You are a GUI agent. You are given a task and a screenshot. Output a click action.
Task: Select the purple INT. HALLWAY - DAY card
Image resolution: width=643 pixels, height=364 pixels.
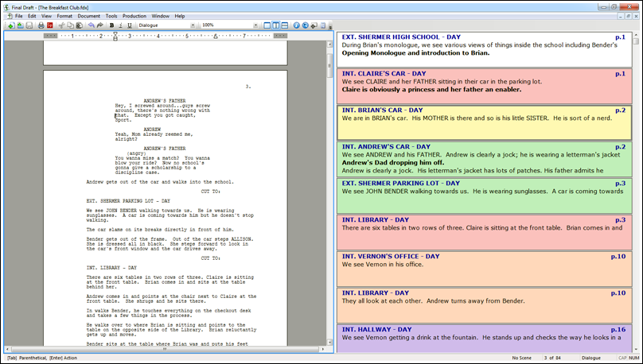click(x=485, y=339)
